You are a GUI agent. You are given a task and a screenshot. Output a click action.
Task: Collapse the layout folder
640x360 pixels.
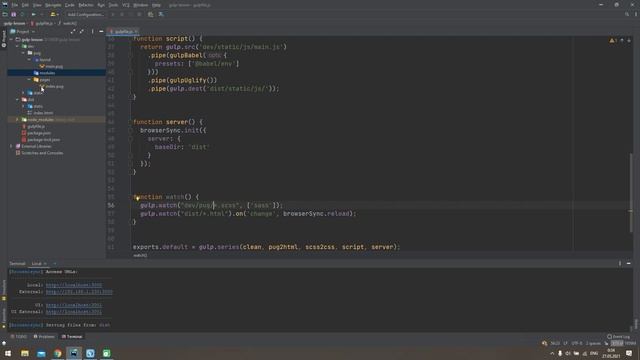tap(29, 60)
